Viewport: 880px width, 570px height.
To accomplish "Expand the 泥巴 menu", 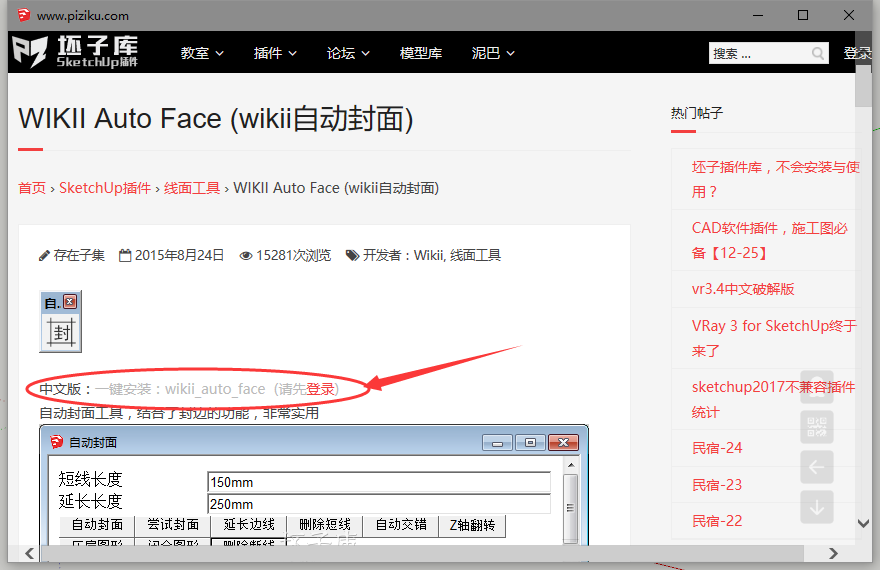I will tap(493, 53).
